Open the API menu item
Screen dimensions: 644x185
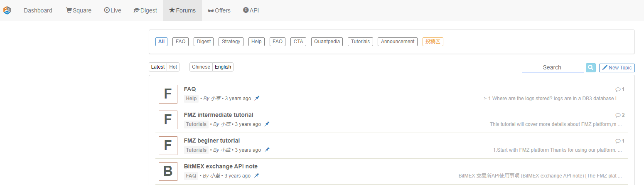[x=251, y=10]
